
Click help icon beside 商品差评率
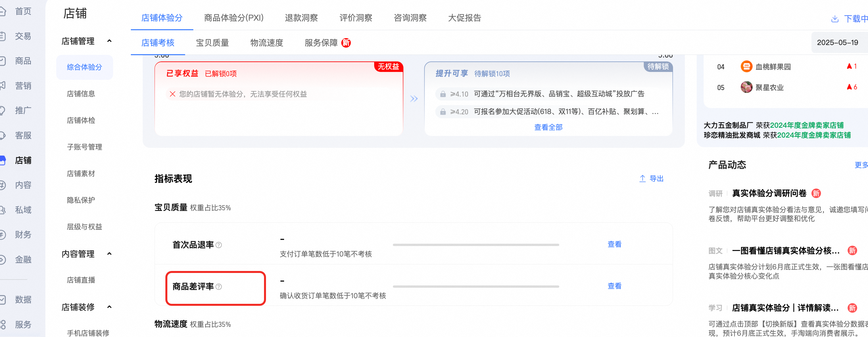click(x=219, y=287)
